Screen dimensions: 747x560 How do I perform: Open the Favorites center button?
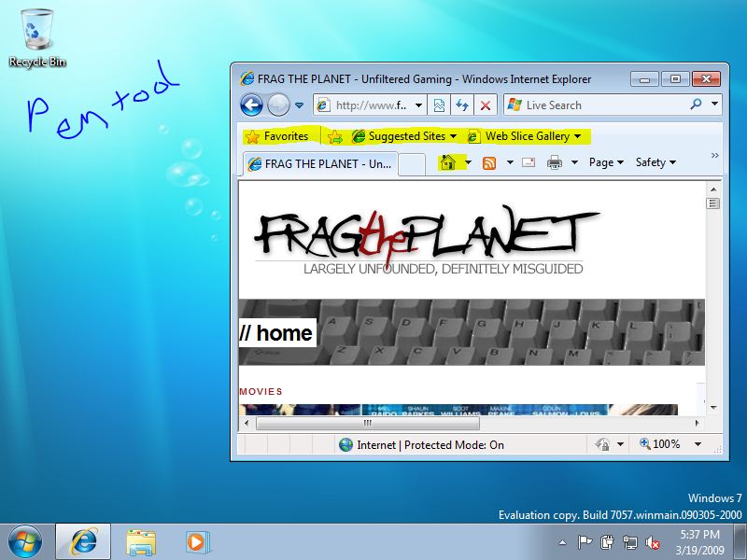pyautogui.click(x=277, y=136)
